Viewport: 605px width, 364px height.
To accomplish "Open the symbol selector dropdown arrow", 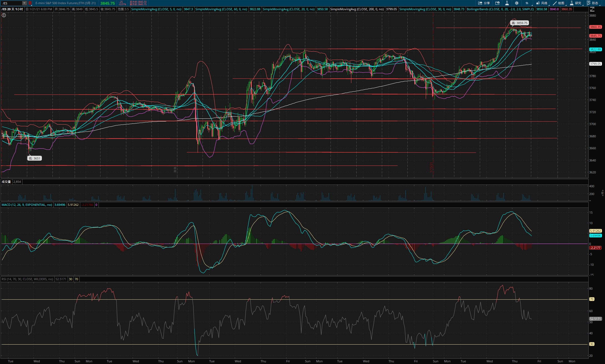I will (x=24, y=3).
